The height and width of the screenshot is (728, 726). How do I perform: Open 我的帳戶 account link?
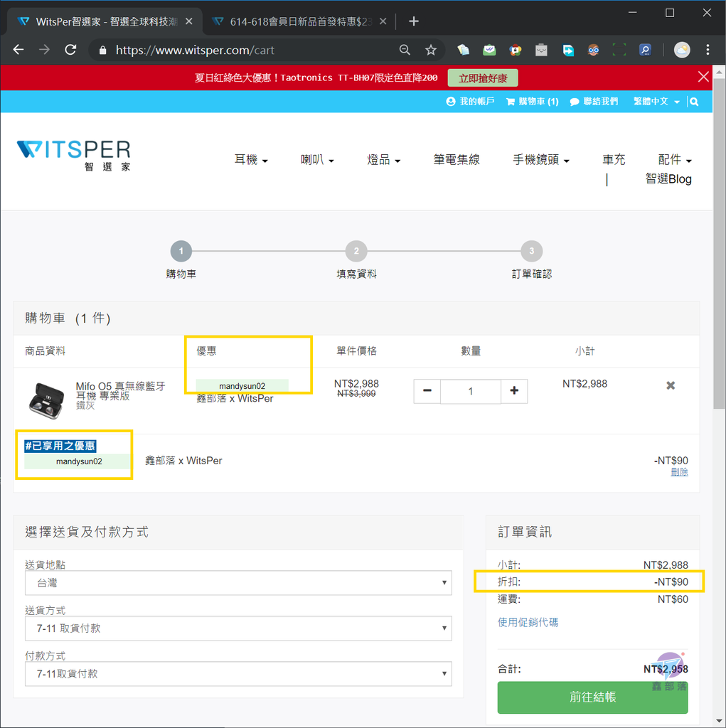470,102
